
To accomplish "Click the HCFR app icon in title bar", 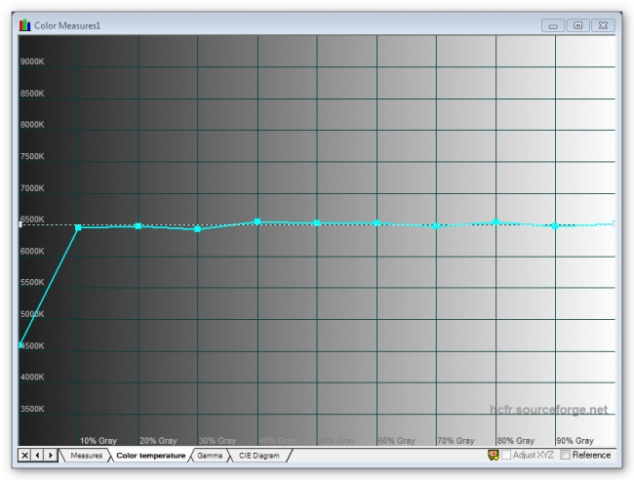I will tap(25, 24).
